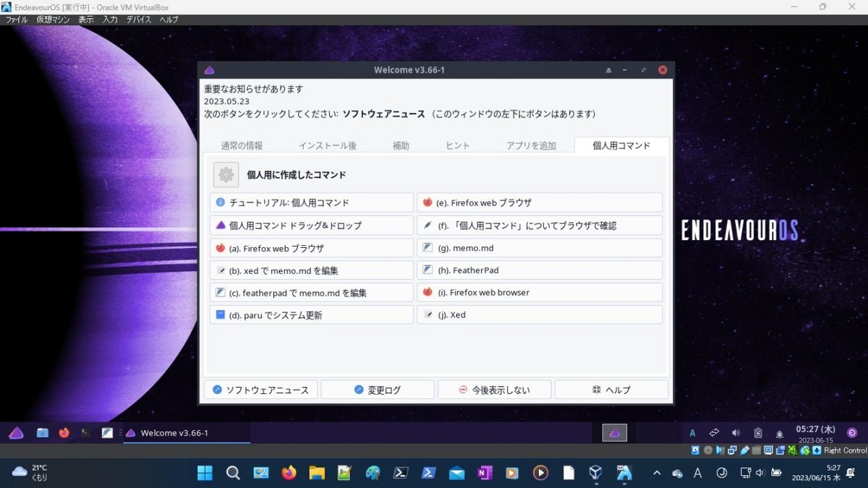The image size is (868, 488).
Task: Select Welcome v3.66-1 in the Xfce window list
Action: coord(187,433)
